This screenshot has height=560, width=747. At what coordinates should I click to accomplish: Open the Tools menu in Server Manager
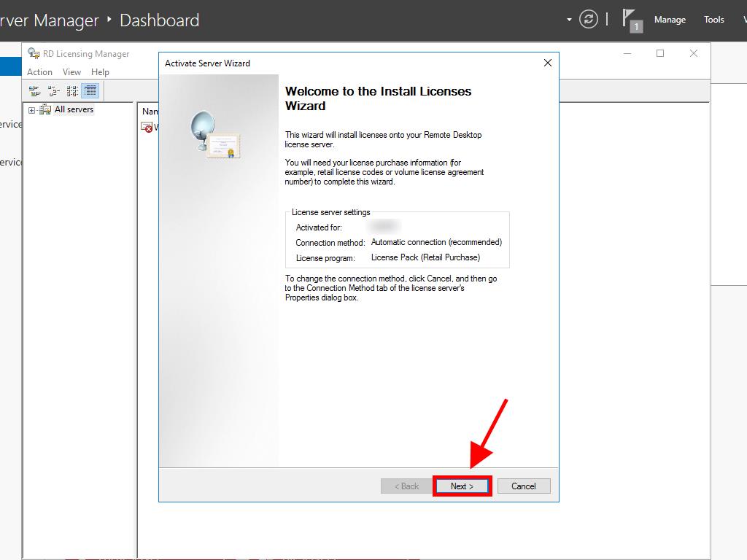pos(713,20)
